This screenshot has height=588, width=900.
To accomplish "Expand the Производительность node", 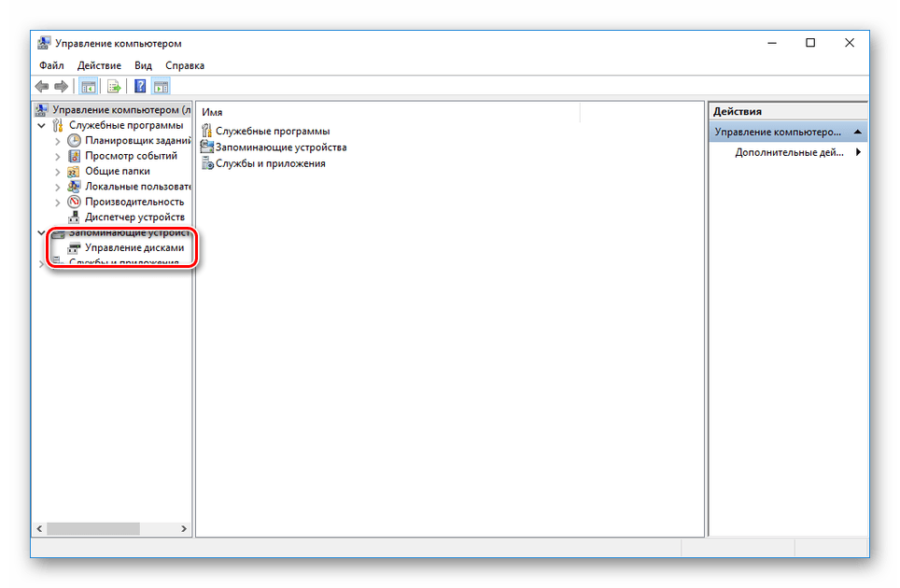I will coord(57,203).
